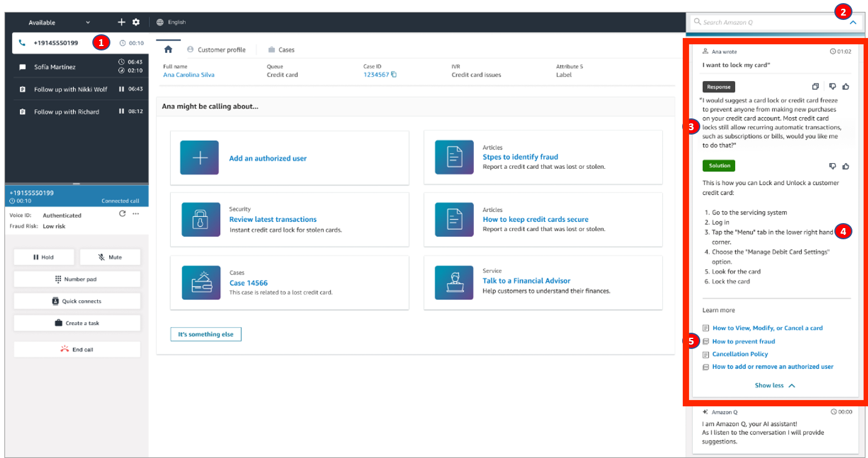Screen dimensions: 868x458
Task: Switch to the Cases tab
Action: [281, 49]
